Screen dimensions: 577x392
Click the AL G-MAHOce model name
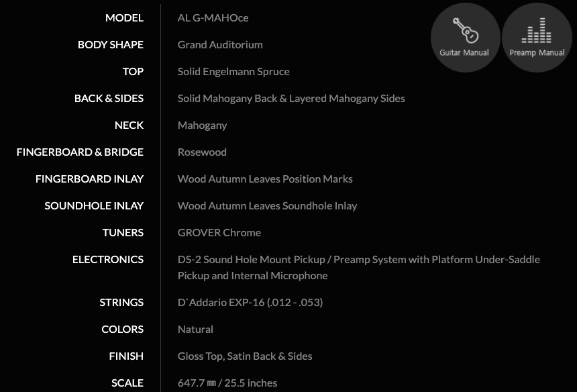click(213, 17)
